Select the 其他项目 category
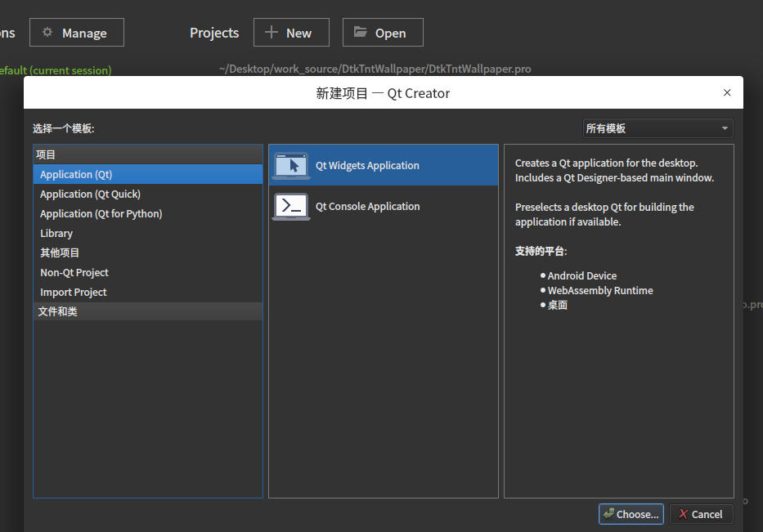Viewport: 763px width, 532px height. (148, 253)
